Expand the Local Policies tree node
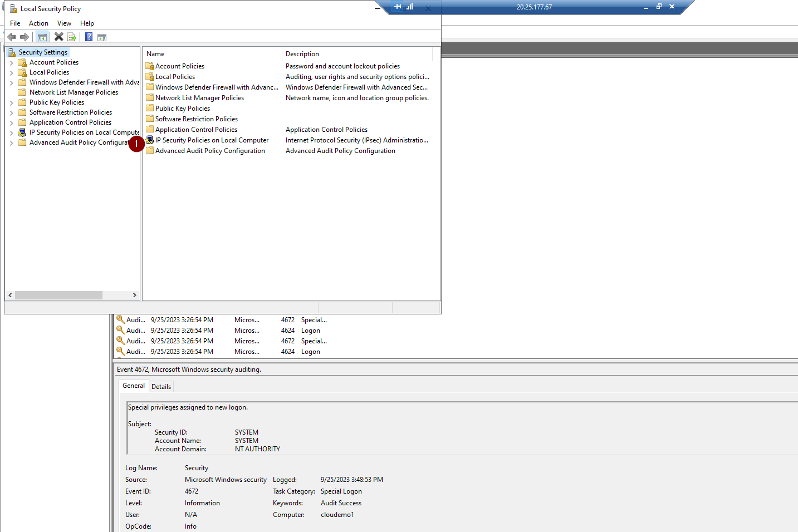Viewport: 798px width, 532px height. coord(11,73)
